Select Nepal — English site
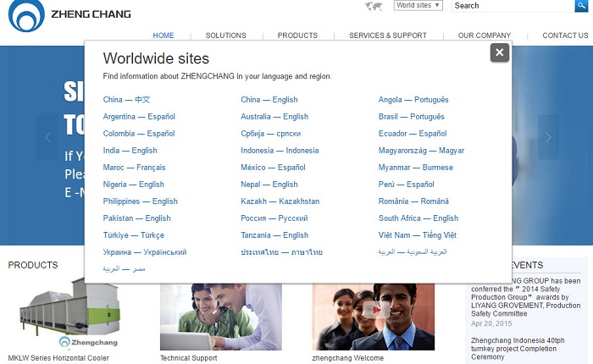Viewport: 593px width, 364px height. (x=269, y=185)
